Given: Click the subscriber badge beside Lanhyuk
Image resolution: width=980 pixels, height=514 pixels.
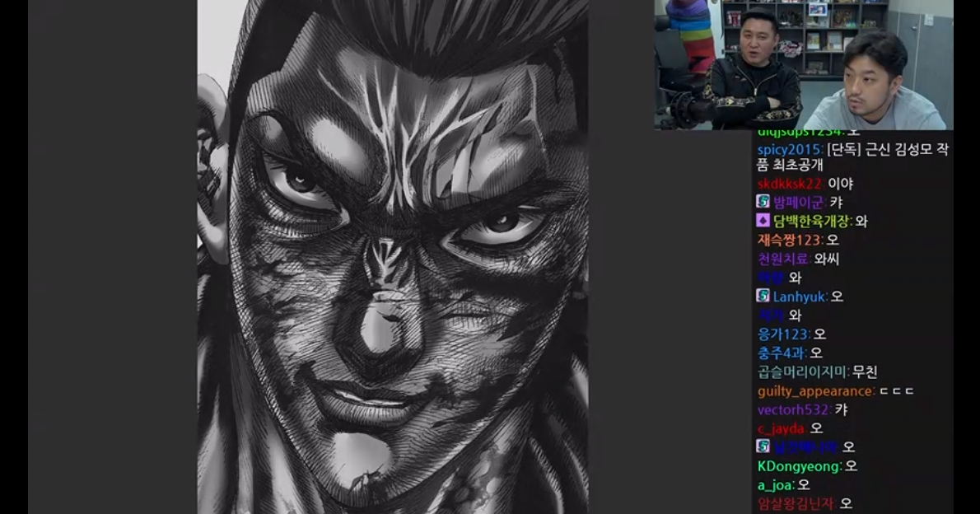Looking at the screenshot, I should click(x=763, y=297).
